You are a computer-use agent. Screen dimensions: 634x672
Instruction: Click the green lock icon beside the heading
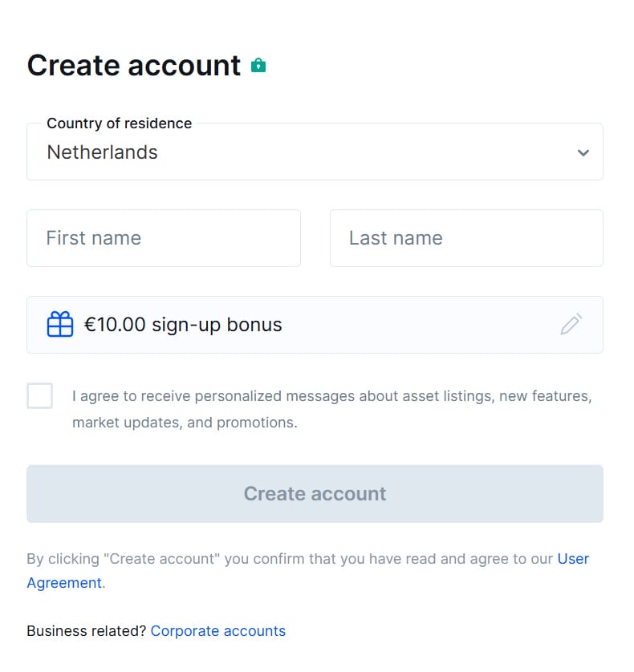click(x=258, y=66)
